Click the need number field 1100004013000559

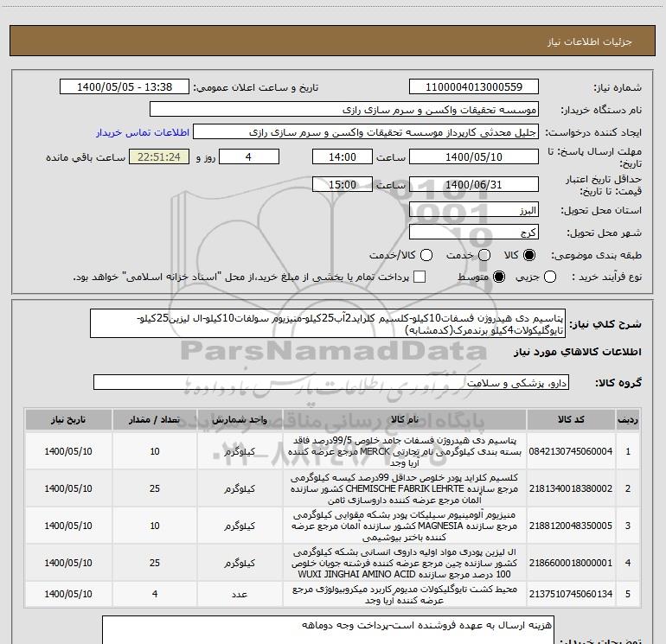point(474,87)
